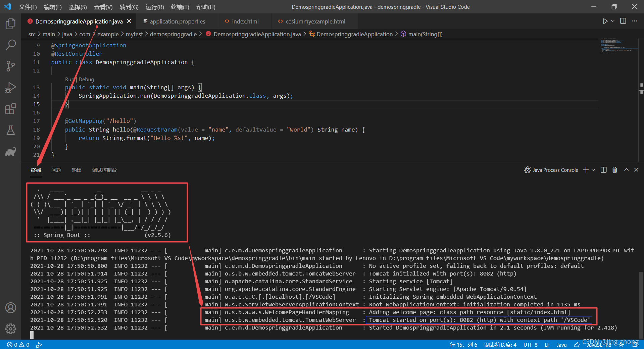Expand the new terminal launch profile dropdown

593,170
